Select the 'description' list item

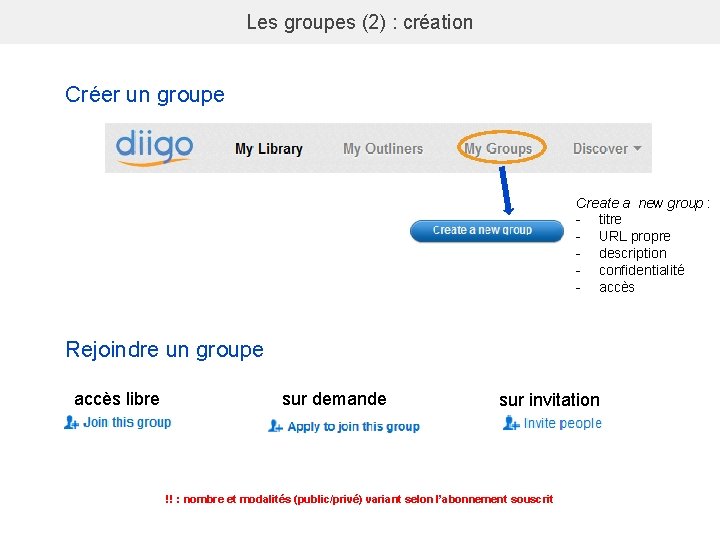point(632,253)
